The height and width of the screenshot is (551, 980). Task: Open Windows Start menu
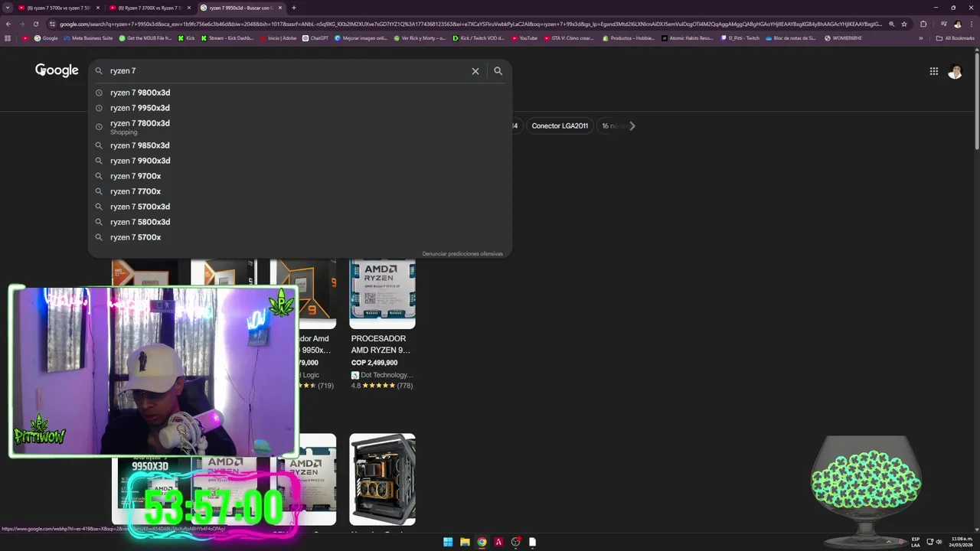tap(448, 542)
